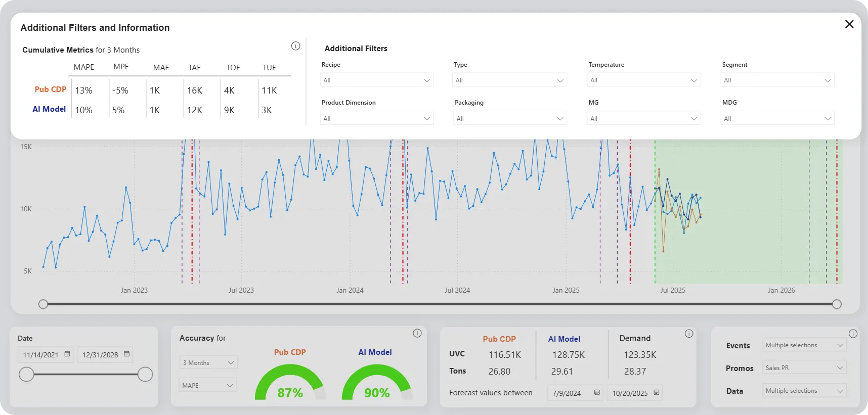Click the left handle of the chart range slider

coord(44,304)
